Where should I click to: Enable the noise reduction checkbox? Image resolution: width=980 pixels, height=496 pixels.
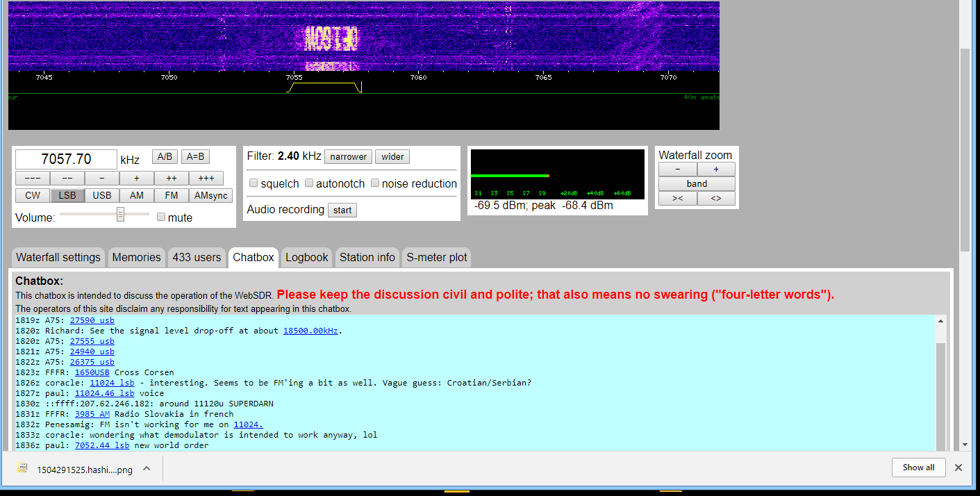point(375,183)
